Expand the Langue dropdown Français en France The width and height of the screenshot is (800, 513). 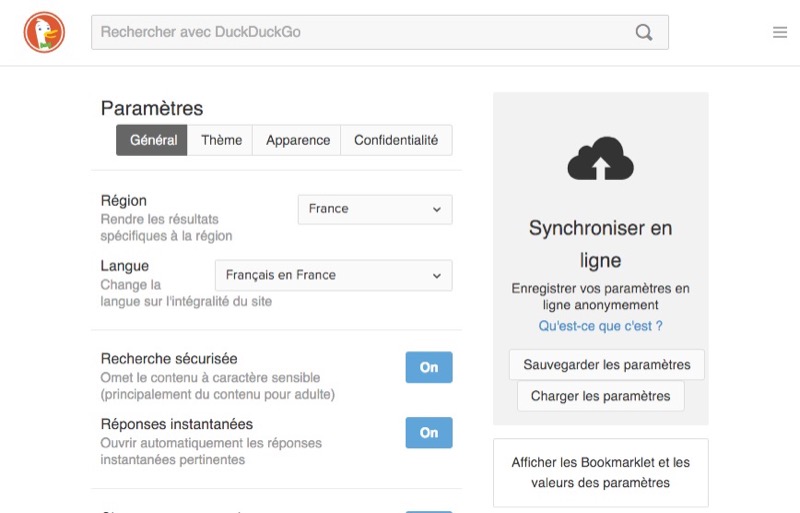coord(333,275)
